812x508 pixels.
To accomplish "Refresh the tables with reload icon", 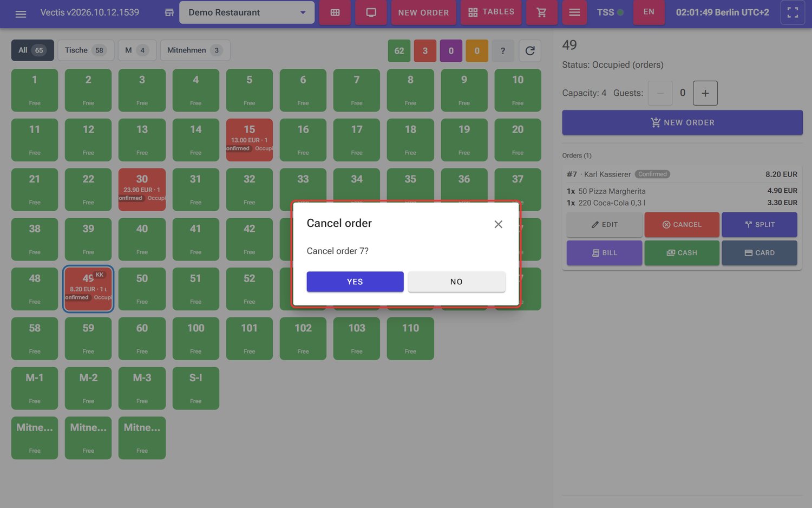I will click(x=530, y=51).
